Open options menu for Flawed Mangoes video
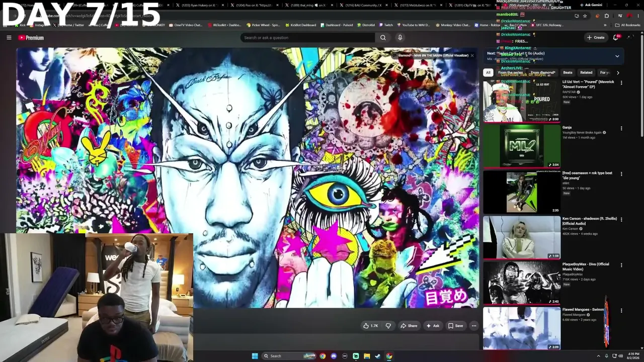Viewport: 644px width, 362px height. coord(621,311)
